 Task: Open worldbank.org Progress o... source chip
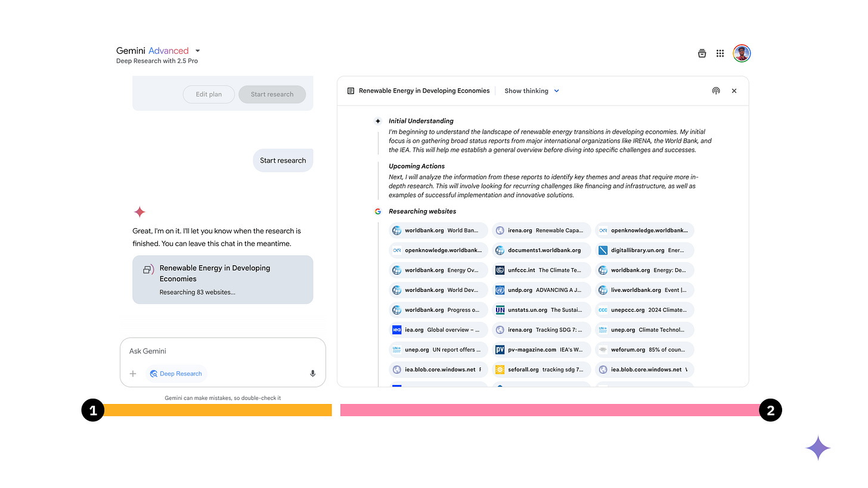coord(438,310)
